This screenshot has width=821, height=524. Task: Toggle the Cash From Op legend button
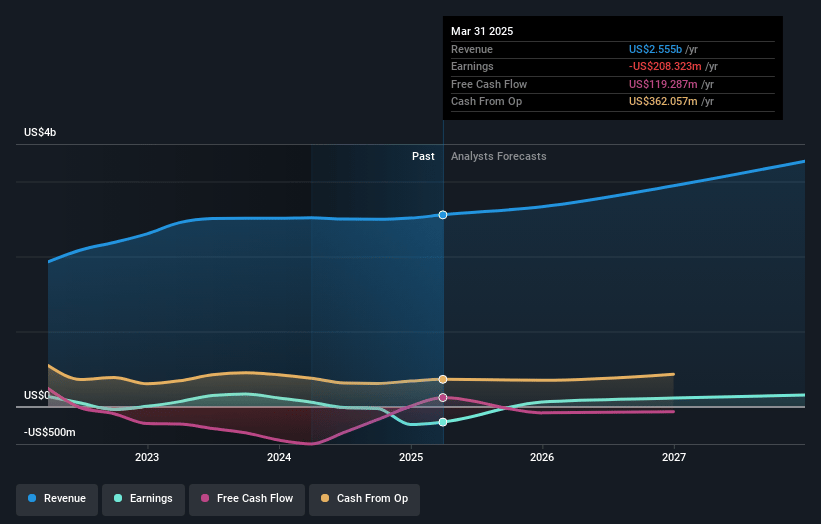(364, 499)
